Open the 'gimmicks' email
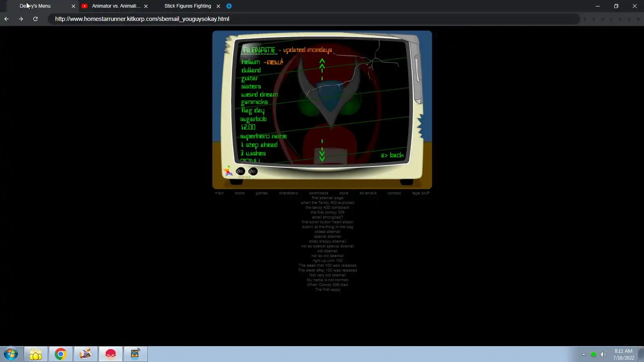 (254, 102)
